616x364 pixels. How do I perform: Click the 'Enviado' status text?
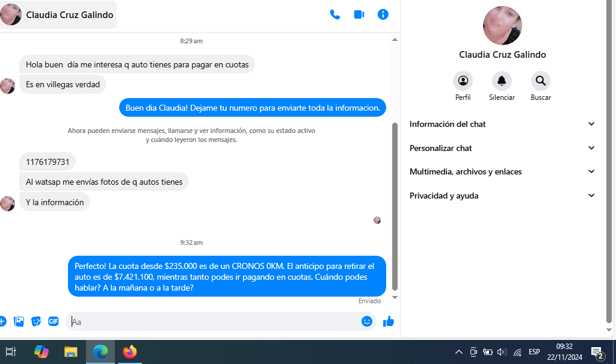[370, 301]
